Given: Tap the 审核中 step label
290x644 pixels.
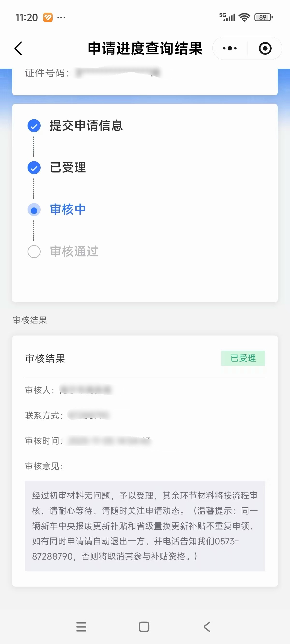Looking at the screenshot, I should pos(68,210).
